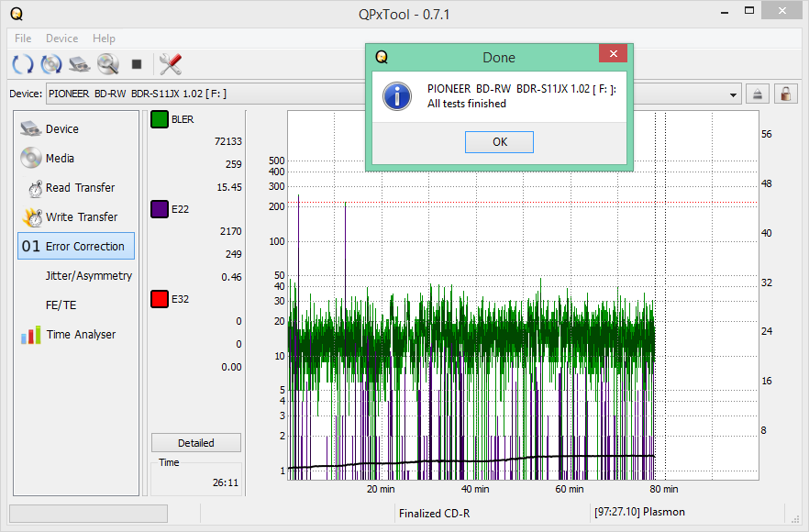The image size is (809, 532).
Task: Close the Done dialog
Action: pos(613,54)
